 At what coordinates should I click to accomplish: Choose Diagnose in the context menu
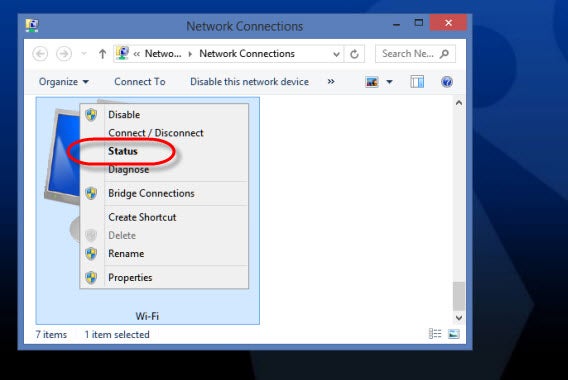click(164, 170)
